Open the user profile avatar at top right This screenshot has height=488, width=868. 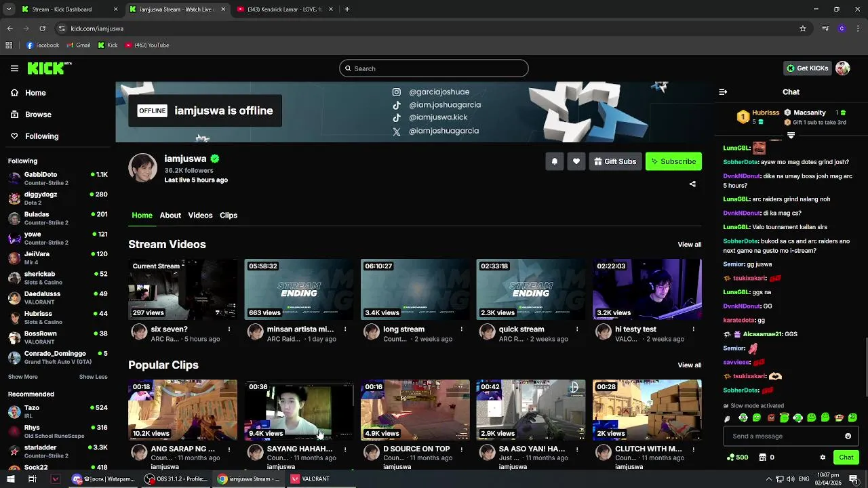843,68
